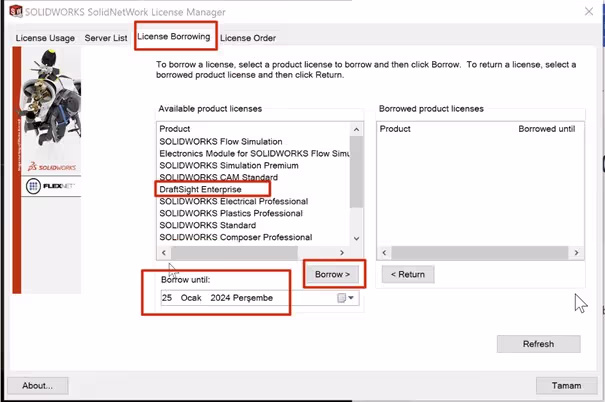Select SOLIDWORKS CAM Standard license
This screenshot has width=605, height=402.
[x=218, y=177]
